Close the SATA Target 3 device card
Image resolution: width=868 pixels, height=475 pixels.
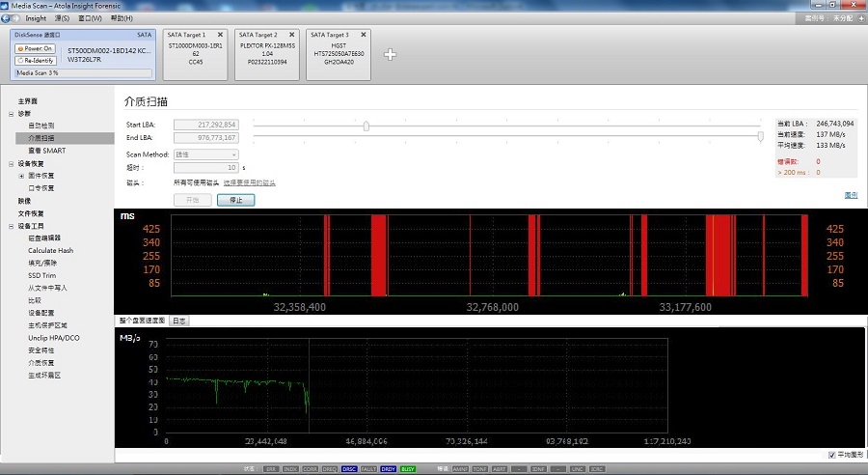point(366,35)
